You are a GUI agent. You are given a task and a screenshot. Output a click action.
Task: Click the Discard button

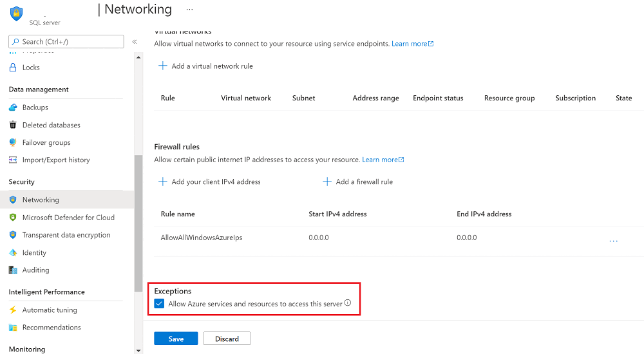(x=227, y=339)
